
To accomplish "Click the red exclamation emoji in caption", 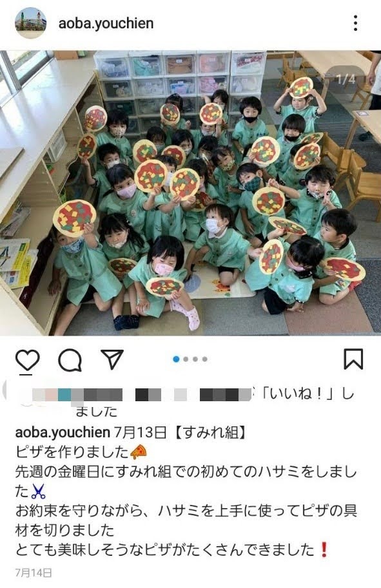I will pos(324,550).
